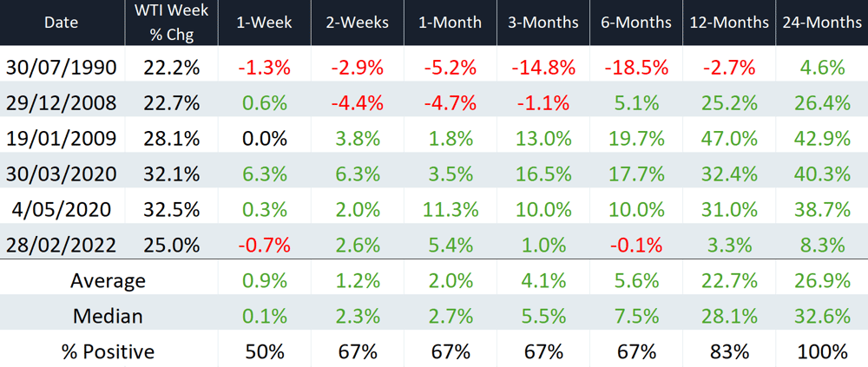Screen dimensions: 868x367
Task: Click the -18.5% six-month cell
Action: [636, 68]
